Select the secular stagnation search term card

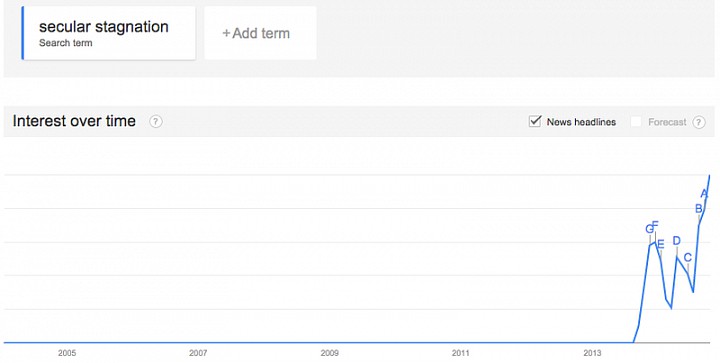point(108,33)
